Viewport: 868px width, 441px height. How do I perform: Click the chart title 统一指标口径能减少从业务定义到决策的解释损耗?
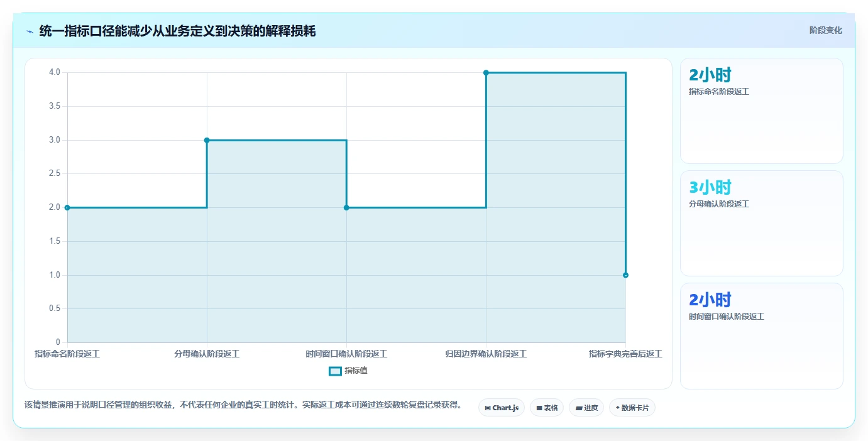click(x=177, y=31)
